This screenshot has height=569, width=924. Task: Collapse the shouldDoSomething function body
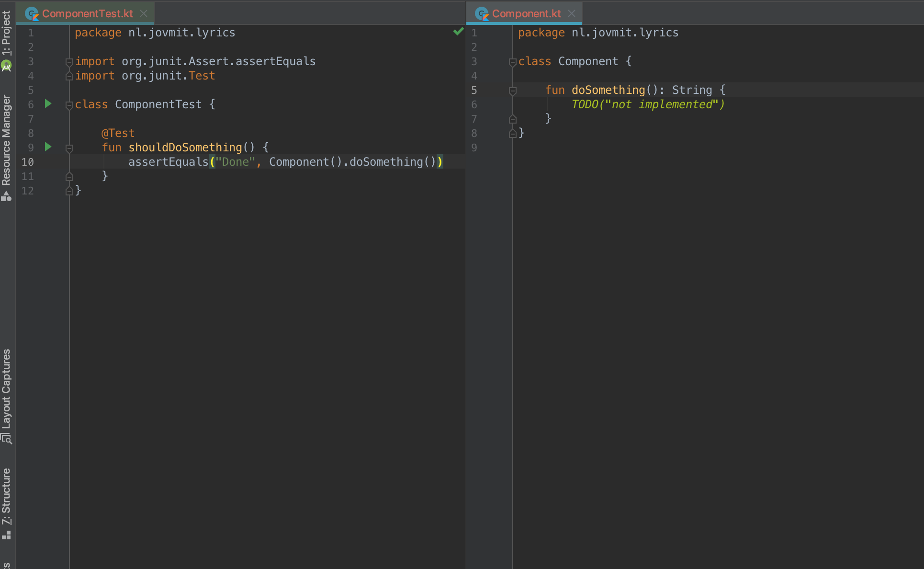(x=69, y=147)
